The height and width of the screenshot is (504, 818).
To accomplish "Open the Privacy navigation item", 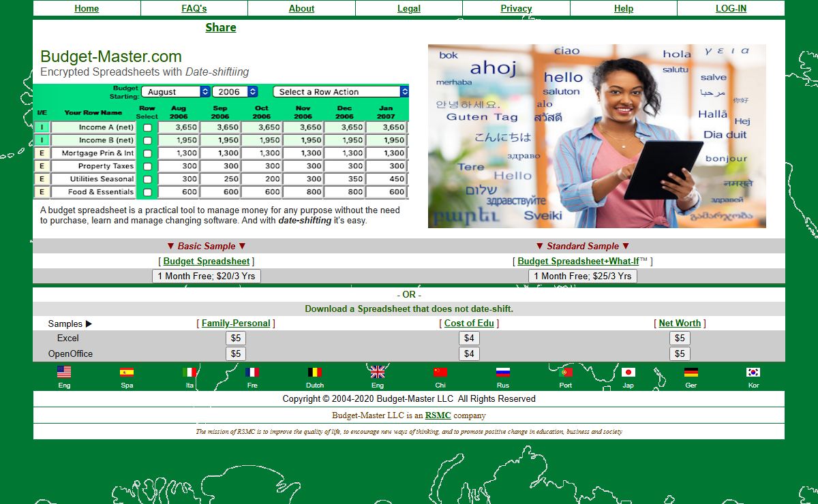I will (516, 8).
